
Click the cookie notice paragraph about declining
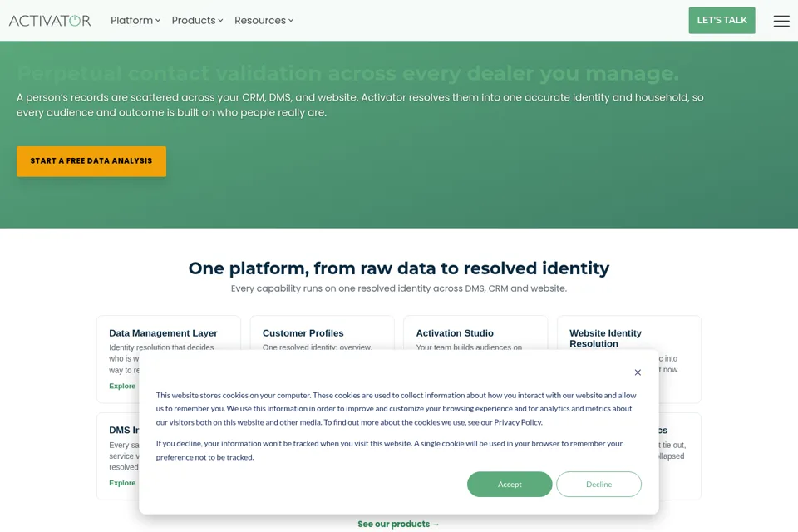tap(389, 450)
